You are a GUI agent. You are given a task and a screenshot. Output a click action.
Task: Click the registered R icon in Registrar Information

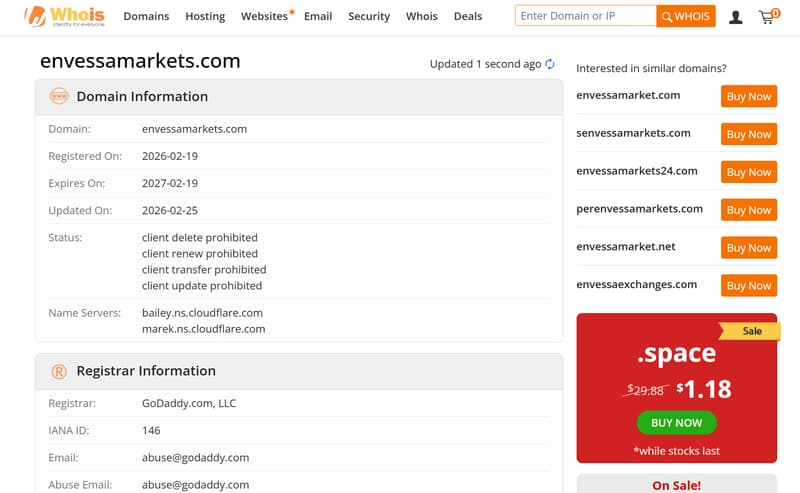[59, 372]
